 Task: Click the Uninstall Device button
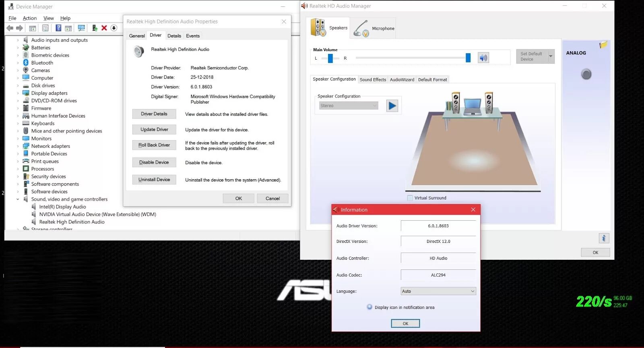point(154,180)
